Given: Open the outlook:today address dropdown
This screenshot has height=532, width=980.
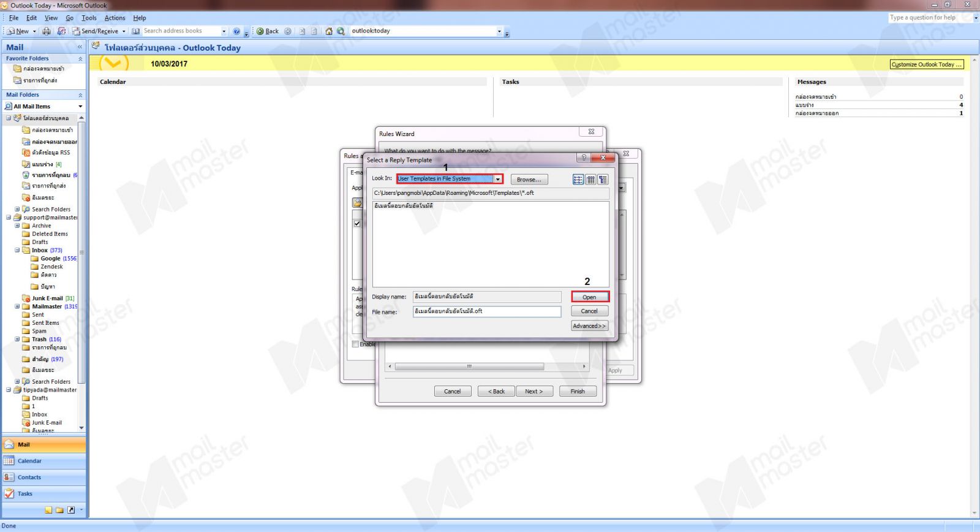Looking at the screenshot, I should pyautogui.click(x=499, y=31).
